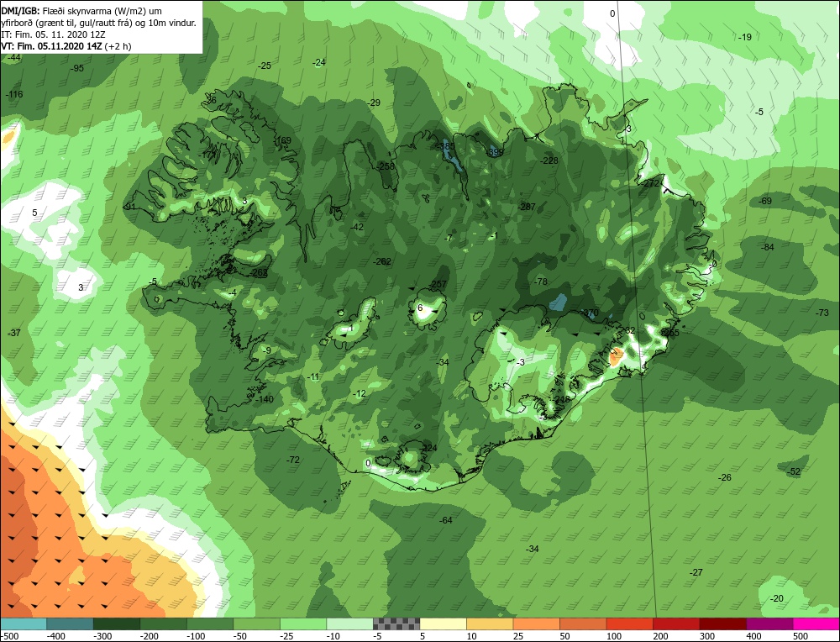Click the blue lake in northern Iceland
The image size is (840, 642).
point(452,156)
